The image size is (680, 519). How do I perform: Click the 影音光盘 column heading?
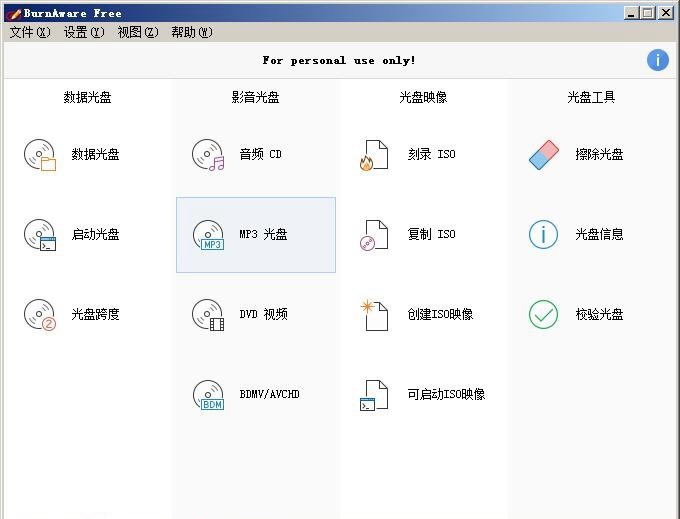pos(255,97)
